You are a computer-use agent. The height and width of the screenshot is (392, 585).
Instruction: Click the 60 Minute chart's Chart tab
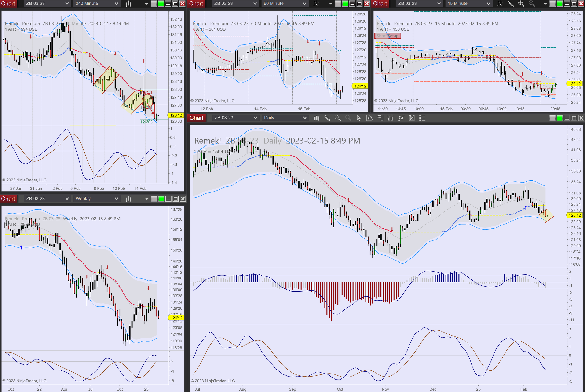pyautogui.click(x=196, y=4)
